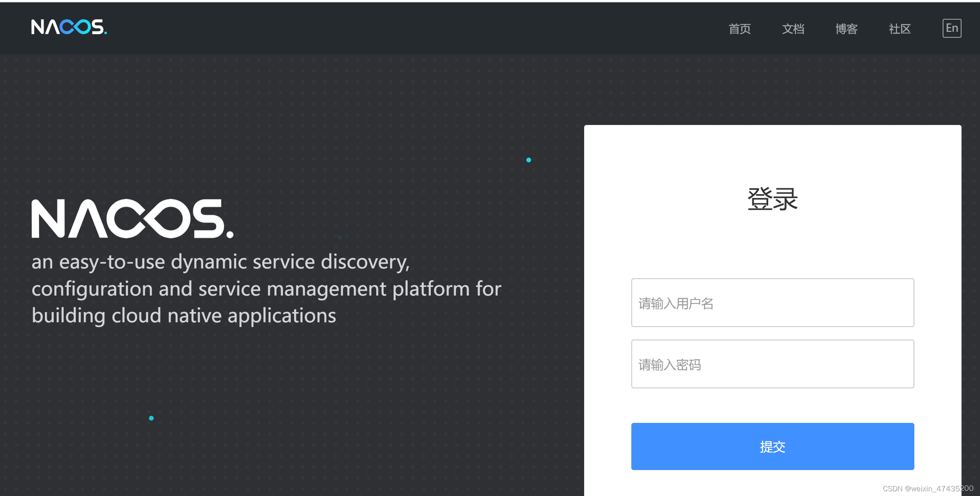Click the 登录 login heading
Image resolution: width=980 pixels, height=496 pixels.
(x=772, y=199)
